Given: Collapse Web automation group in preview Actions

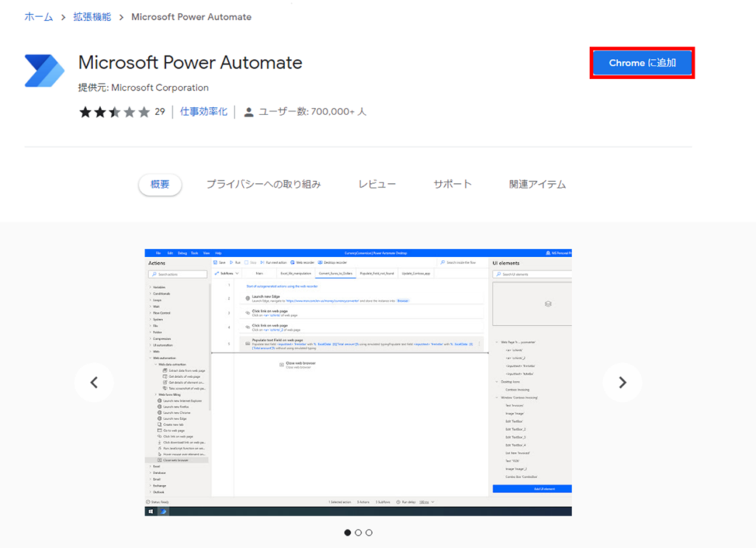Looking at the screenshot, I should coord(151,358).
